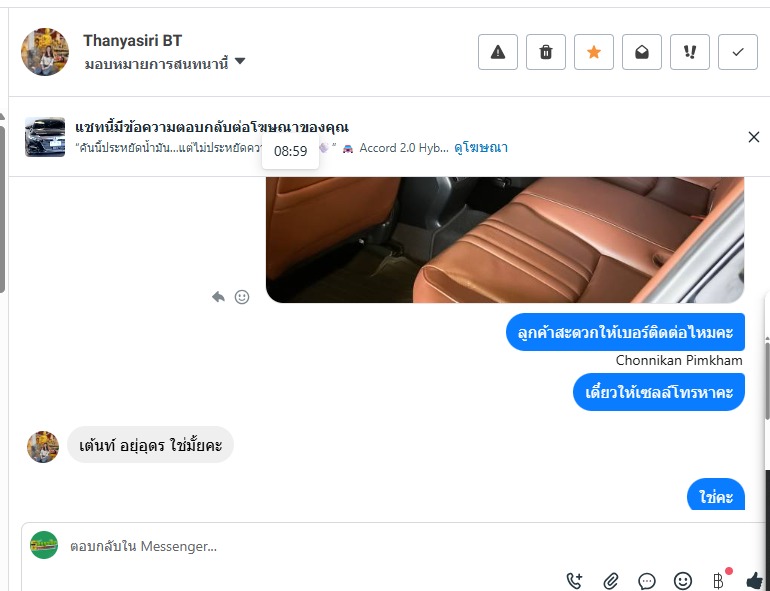Screen dimensions: 770x591
Task: Open saved replies speech bubble icon
Action: click(647, 581)
